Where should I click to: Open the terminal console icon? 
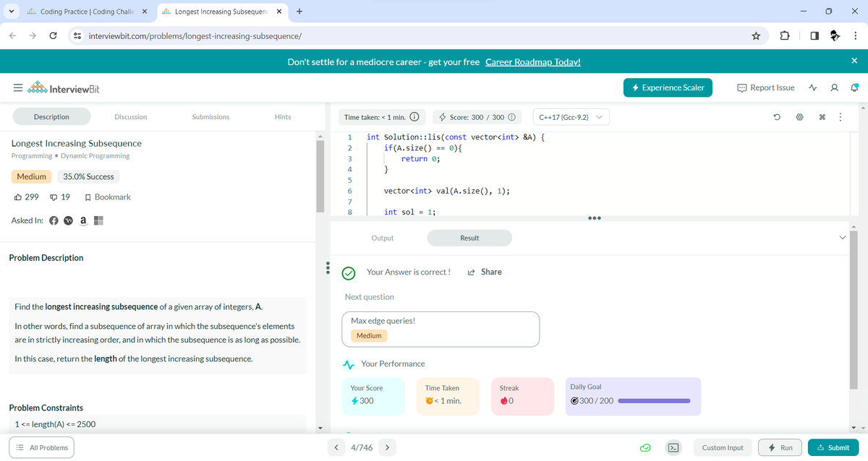tap(672, 448)
